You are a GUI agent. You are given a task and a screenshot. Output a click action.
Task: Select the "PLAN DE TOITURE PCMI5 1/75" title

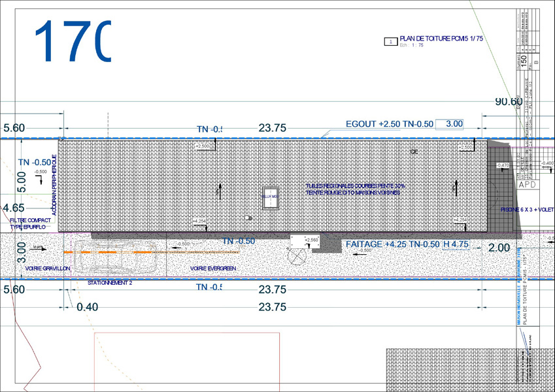tap(441, 39)
